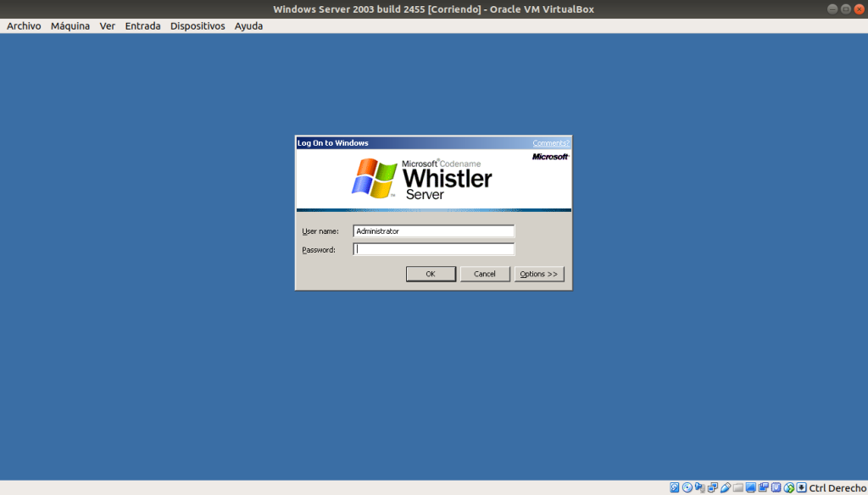Viewport: 868px width, 495px height.
Task: Maximize the VirtualBox window
Action: [846, 8]
